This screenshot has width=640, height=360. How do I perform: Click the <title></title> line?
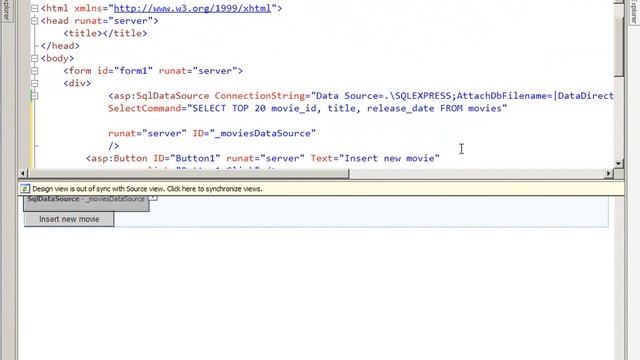click(105, 33)
